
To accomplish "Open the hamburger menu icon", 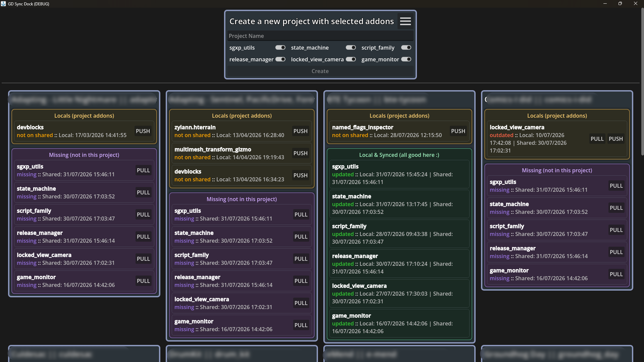I will click(405, 21).
